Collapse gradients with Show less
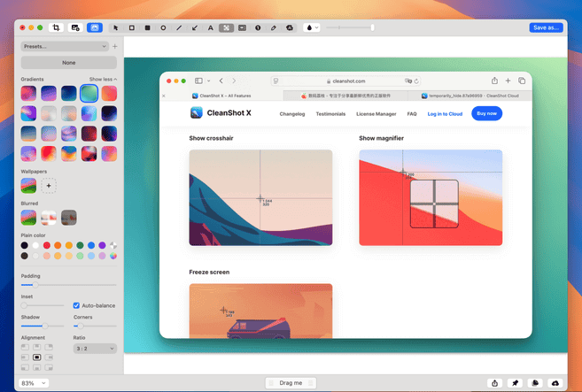This screenshot has height=392, width=582. (103, 79)
